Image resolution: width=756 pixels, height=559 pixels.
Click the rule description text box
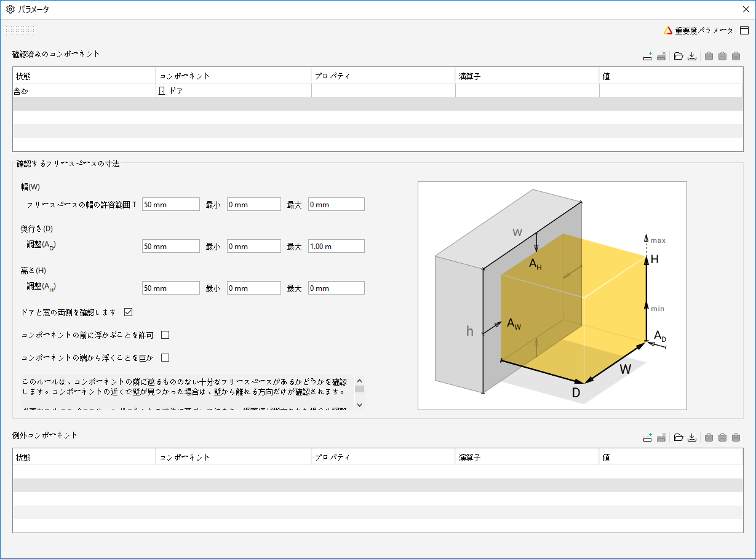[188, 393]
